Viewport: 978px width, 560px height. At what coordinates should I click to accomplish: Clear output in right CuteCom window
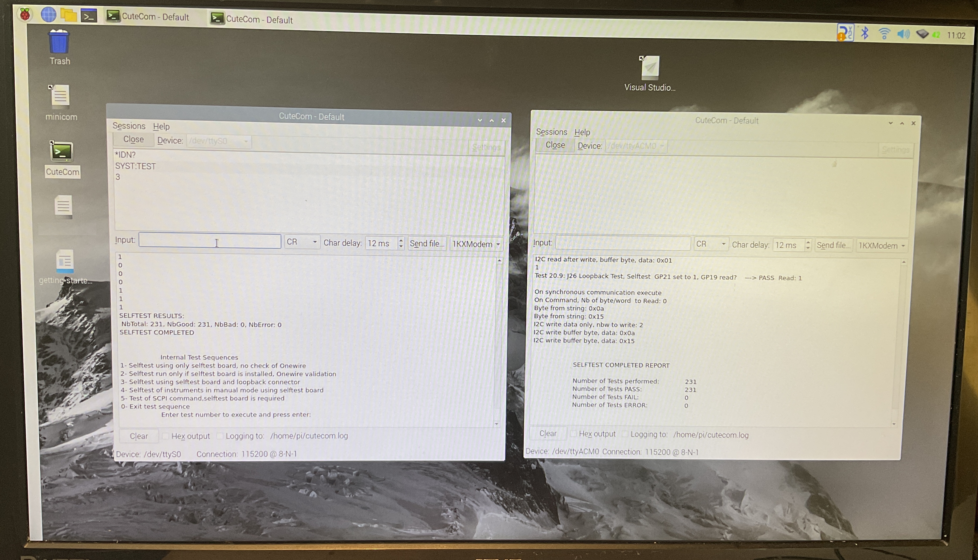[548, 434]
